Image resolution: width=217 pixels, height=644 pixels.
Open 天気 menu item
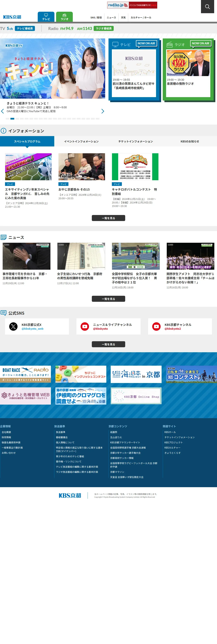tap(123, 18)
